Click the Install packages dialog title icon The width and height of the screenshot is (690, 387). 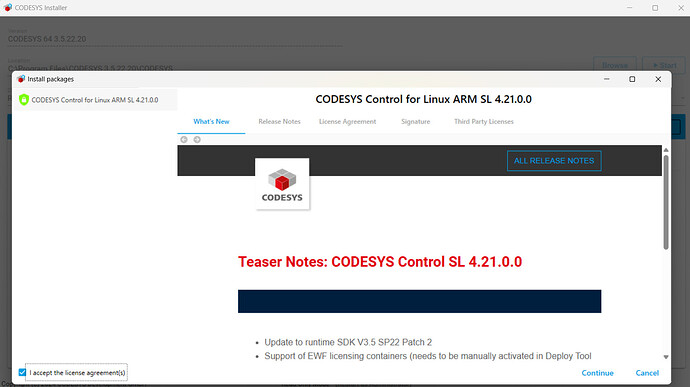(21, 79)
